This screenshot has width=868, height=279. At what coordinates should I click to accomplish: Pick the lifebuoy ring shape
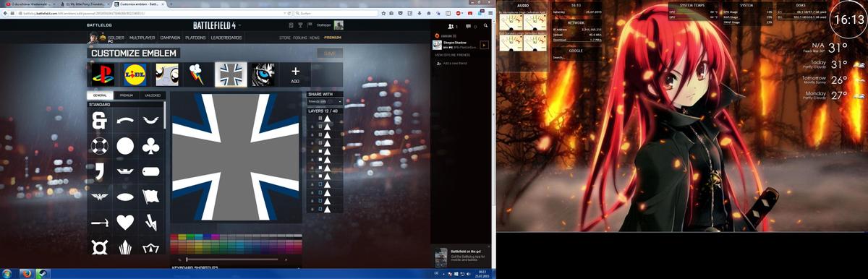click(99, 146)
